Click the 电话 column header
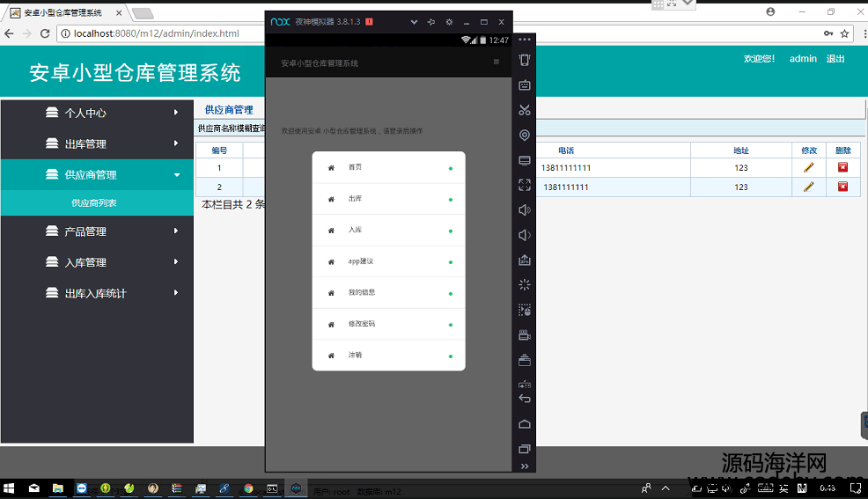Viewport: 868px width, 499px height. pyautogui.click(x=566, y=150)
